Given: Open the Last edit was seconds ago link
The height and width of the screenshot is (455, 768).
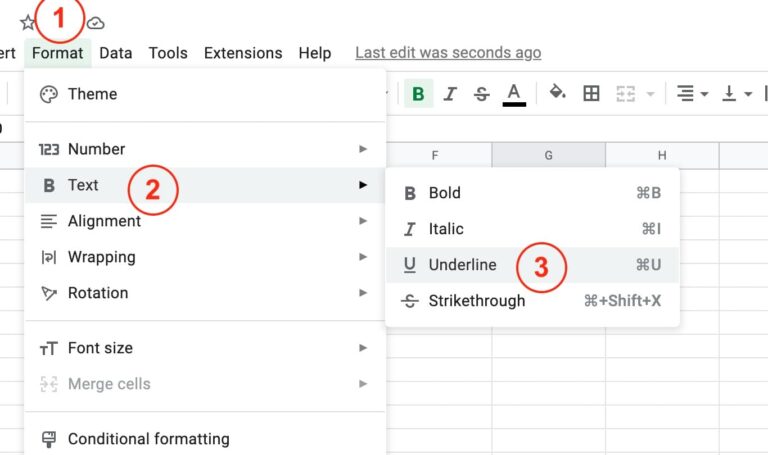Looking at the screenshot, I should click(x=448, y=53).
